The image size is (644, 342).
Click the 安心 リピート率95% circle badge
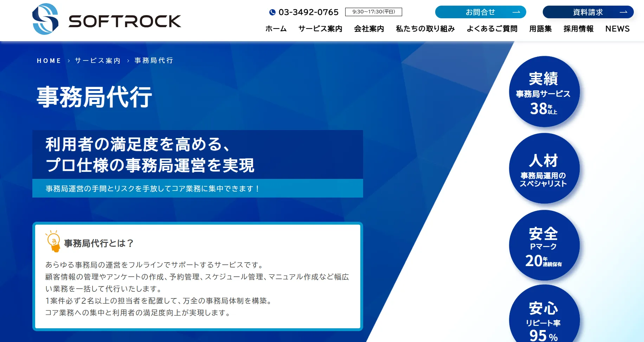tap(545, 316)
